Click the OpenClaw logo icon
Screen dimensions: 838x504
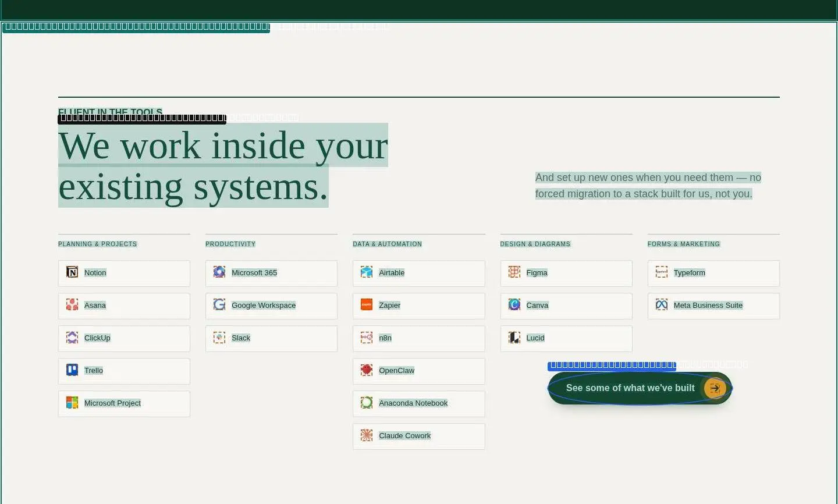(x=367, y=370)
